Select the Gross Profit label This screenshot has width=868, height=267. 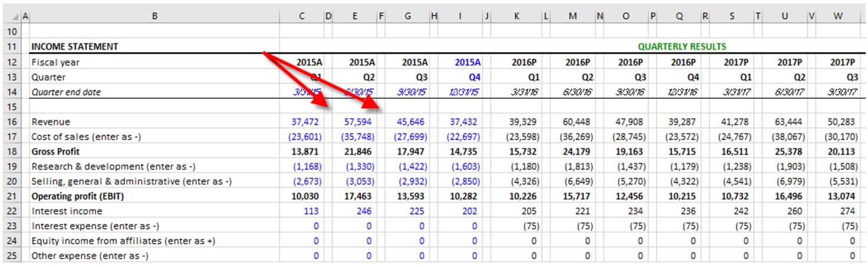55,151
